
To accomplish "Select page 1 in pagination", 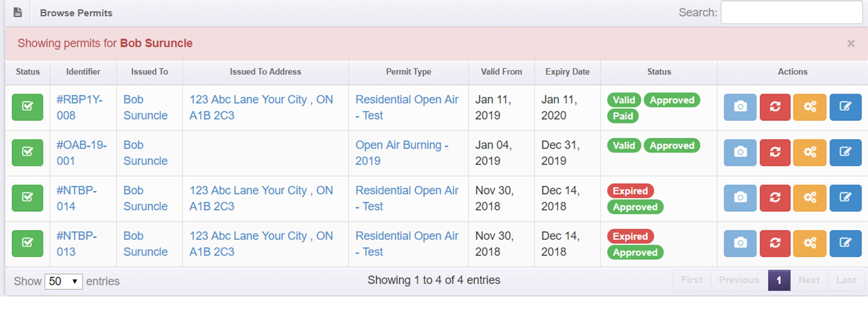I will (779, 280).
